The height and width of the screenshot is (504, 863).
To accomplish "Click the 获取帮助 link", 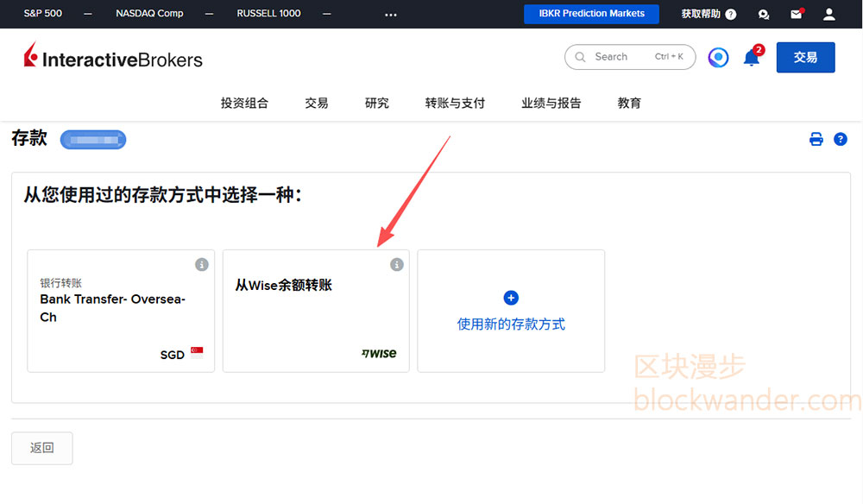I will (701, 14).
